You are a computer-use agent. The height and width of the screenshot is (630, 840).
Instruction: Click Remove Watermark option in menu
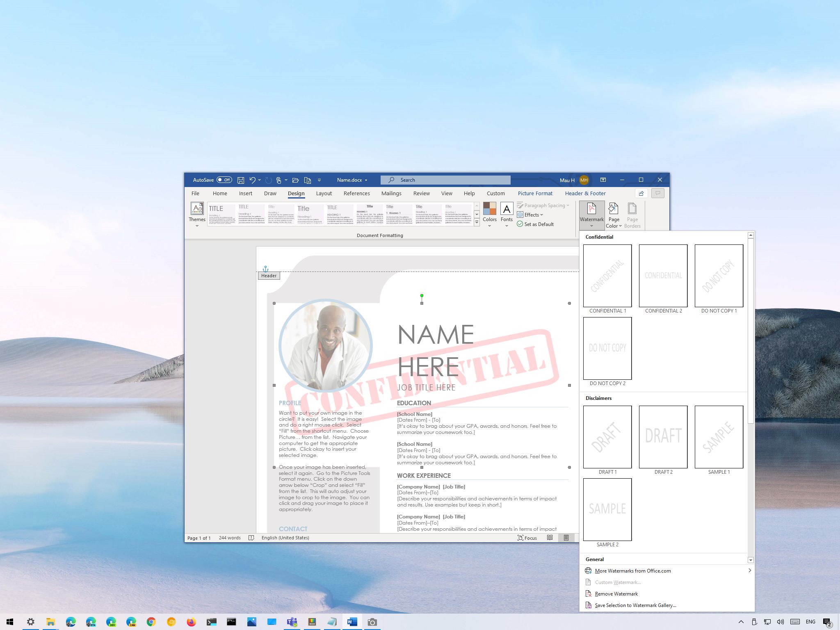click(x=615, y=594)
